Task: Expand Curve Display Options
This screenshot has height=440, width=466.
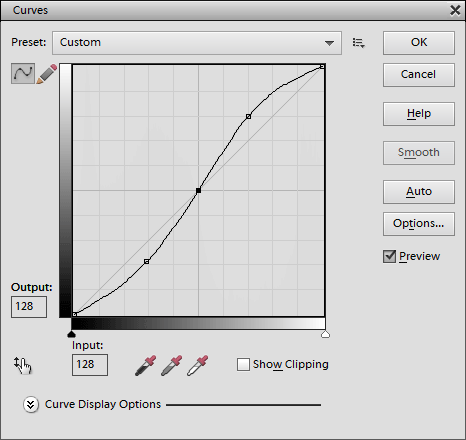Action: [x=31, y=405]
